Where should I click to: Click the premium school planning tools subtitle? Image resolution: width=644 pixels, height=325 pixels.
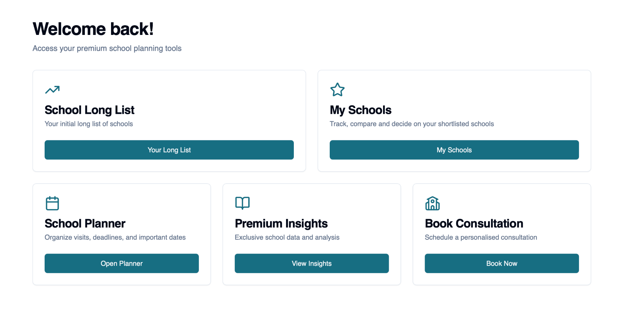click(107, 48)
